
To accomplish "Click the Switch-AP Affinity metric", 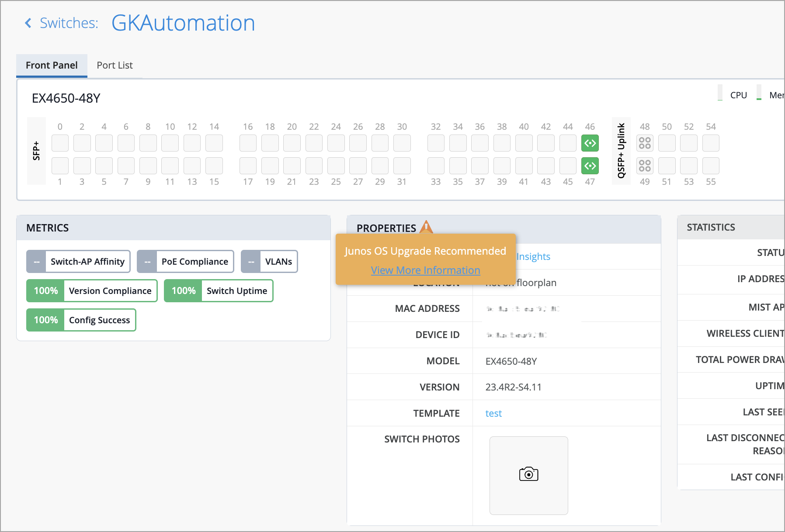I will pos(78,262).
